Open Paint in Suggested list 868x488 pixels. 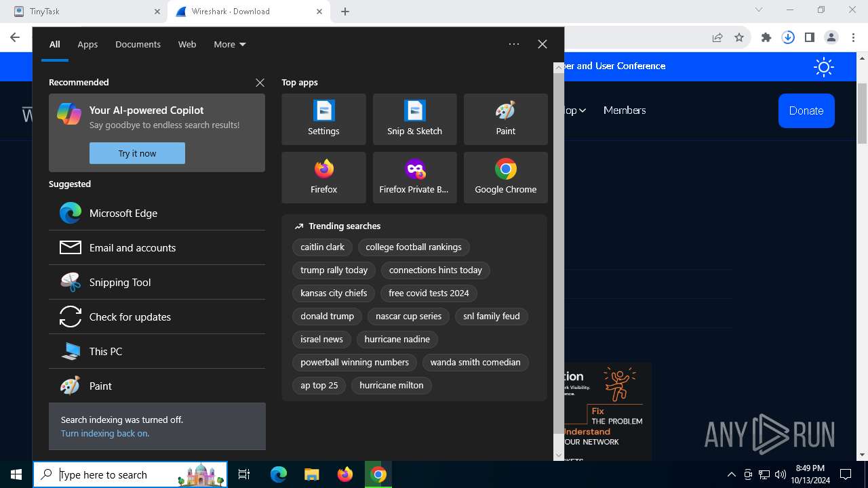157,386
